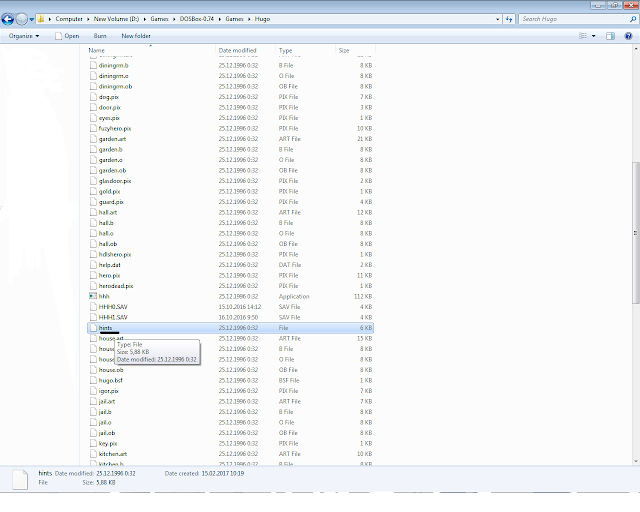Sort by the Type column header
Viewport: 640px width, 512px height.
pyautogui.click(x=286, y=50)
